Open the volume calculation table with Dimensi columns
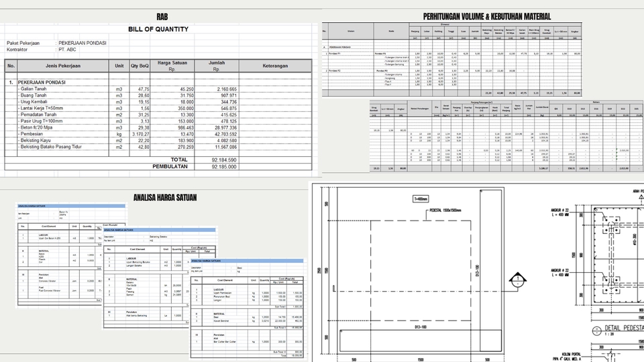Screen dimensions: 644x362 tap(451, 60)
